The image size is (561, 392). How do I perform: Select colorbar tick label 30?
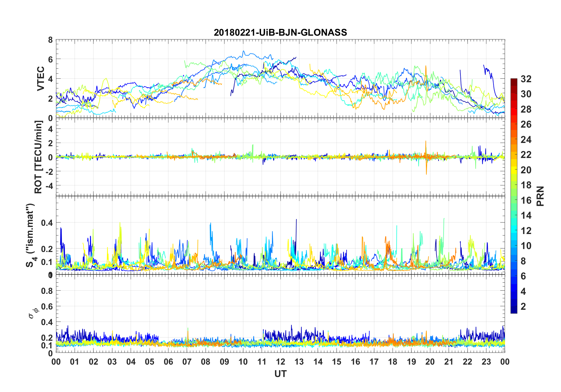pyautogui.click(x=526, y=94)
